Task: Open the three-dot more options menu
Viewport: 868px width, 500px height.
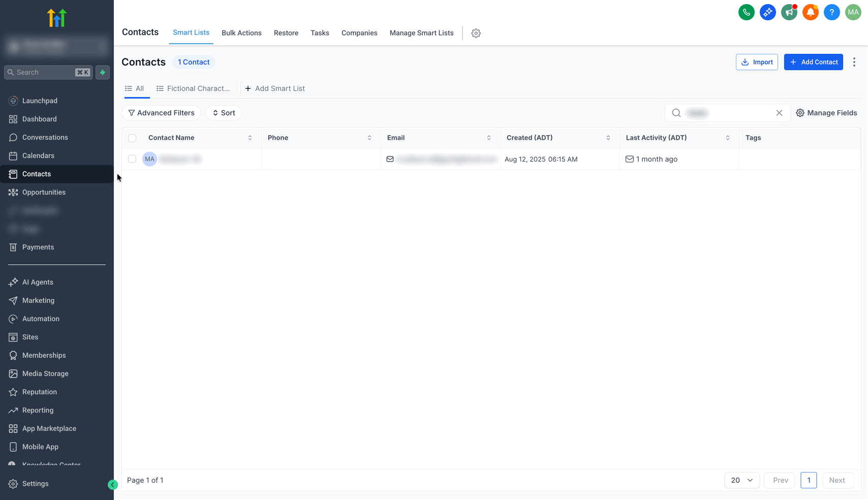Action: coord(854,62)
